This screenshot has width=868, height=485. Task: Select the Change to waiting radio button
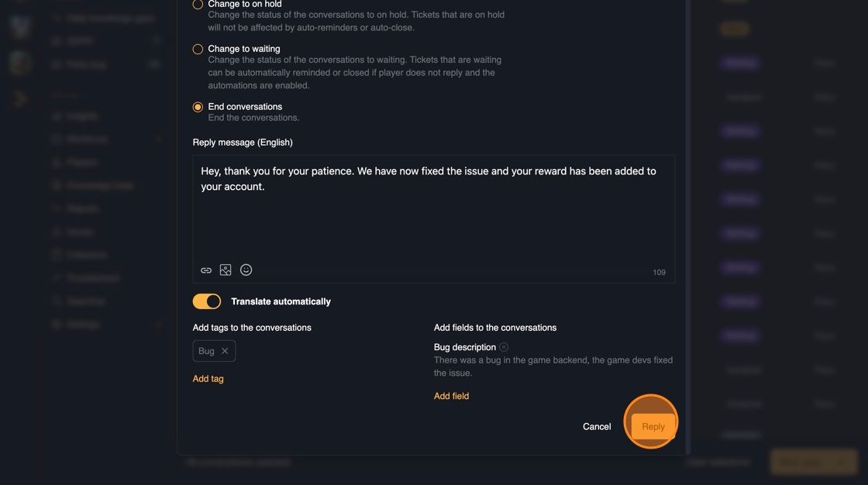(x=198, y=49)
